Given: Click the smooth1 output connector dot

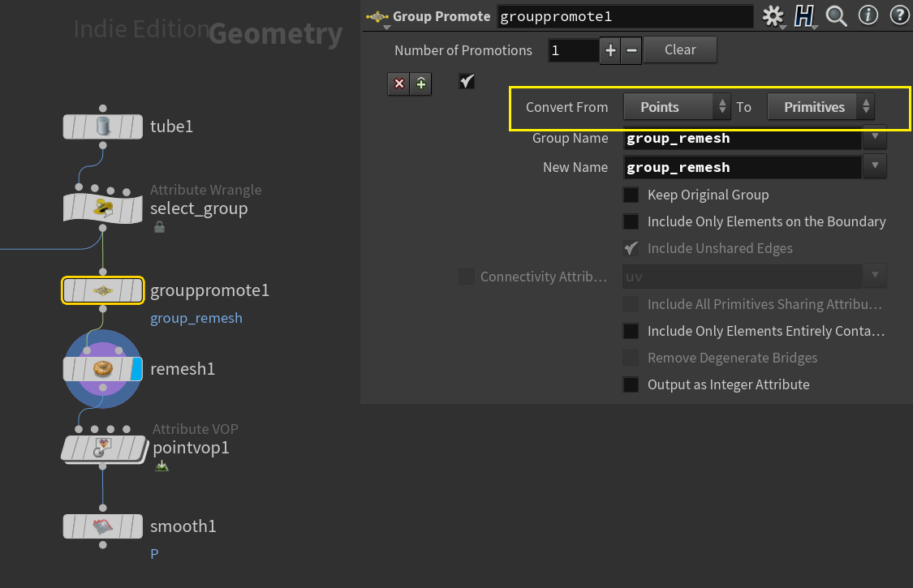Looking at the screenshot, I should 102,545.
